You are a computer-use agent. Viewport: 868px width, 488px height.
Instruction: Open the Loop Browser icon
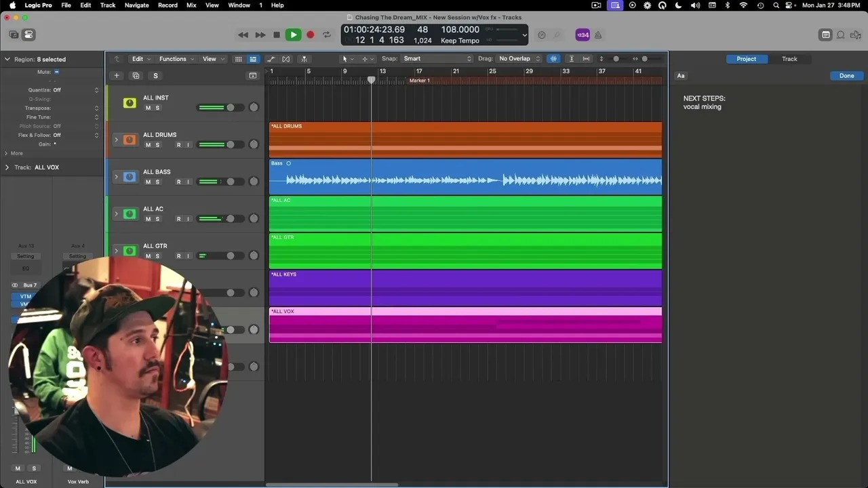(x=841, y=35)
